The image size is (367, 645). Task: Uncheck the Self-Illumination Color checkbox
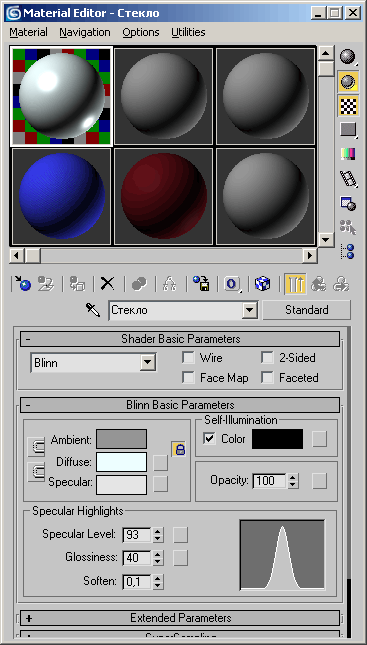click(x=209, y=439)
